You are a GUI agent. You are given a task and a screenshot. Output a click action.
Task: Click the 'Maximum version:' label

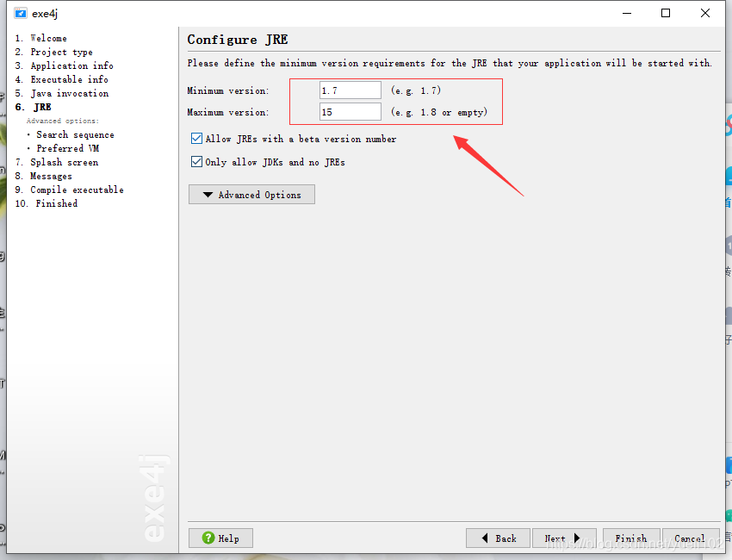[228, 112]
